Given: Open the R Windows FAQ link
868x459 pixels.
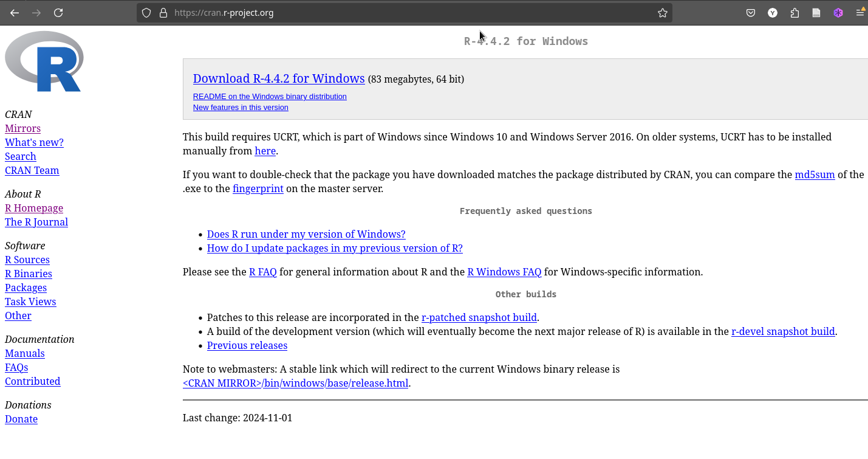Looking at the screenshot, I should [504, 272].
